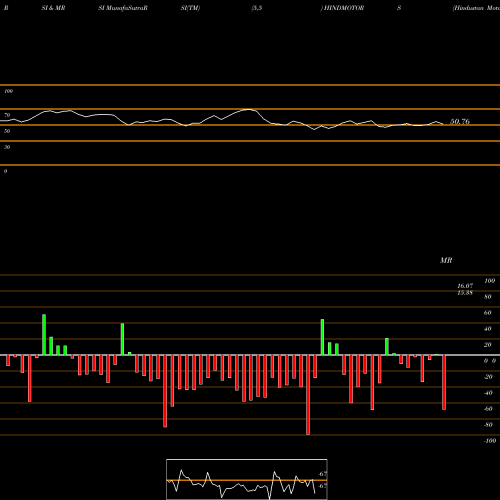Click the -100 label on MR right axis
This screenshot has width=500, height=500.
[490, 441]
